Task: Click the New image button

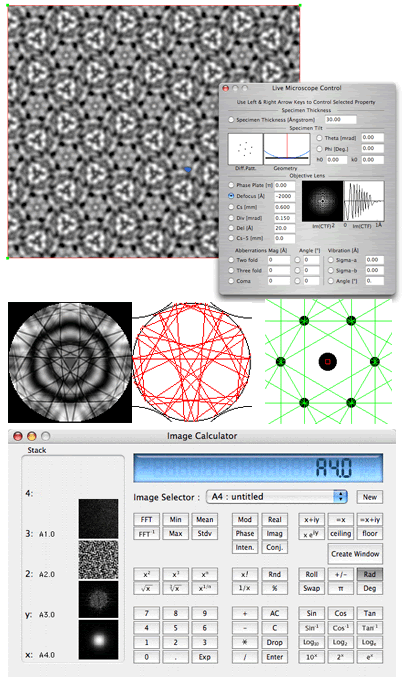Action: (370, 497)
